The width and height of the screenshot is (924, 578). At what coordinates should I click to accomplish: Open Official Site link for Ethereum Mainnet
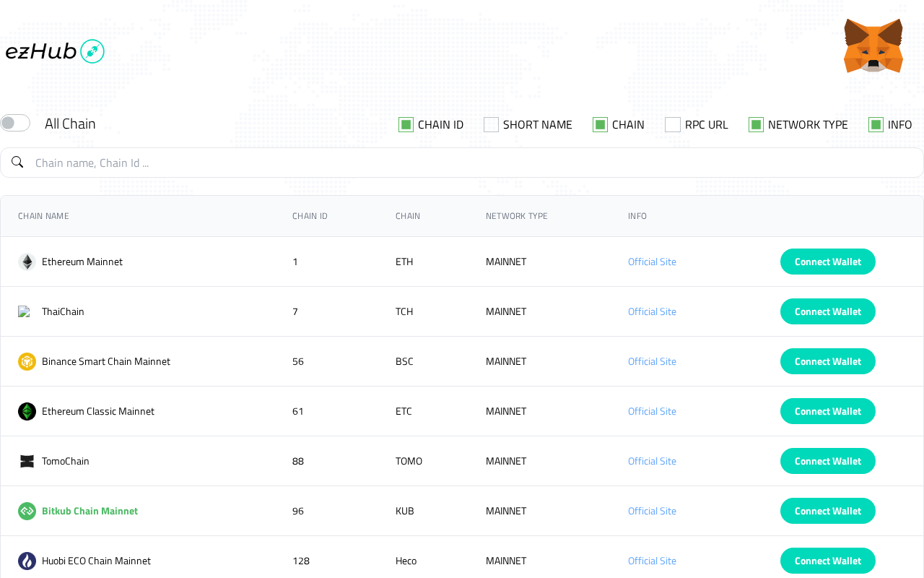[x=652, y=262]
